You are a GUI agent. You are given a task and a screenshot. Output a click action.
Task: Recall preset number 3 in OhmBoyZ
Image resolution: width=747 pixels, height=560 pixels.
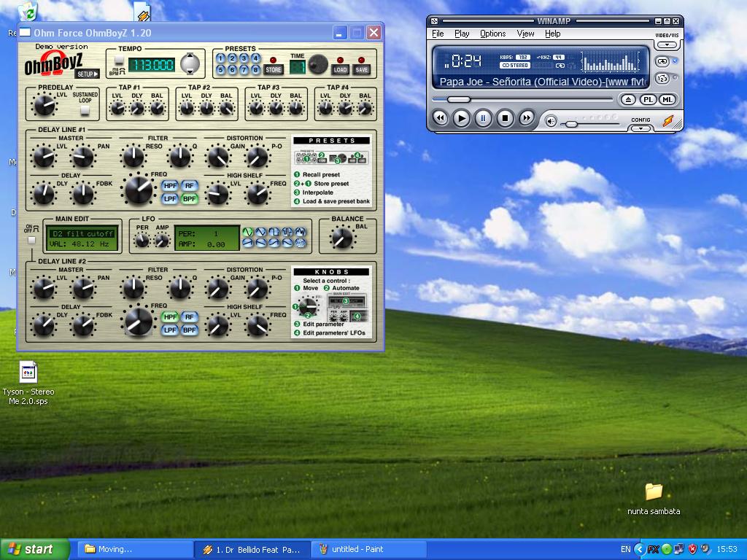244,58
